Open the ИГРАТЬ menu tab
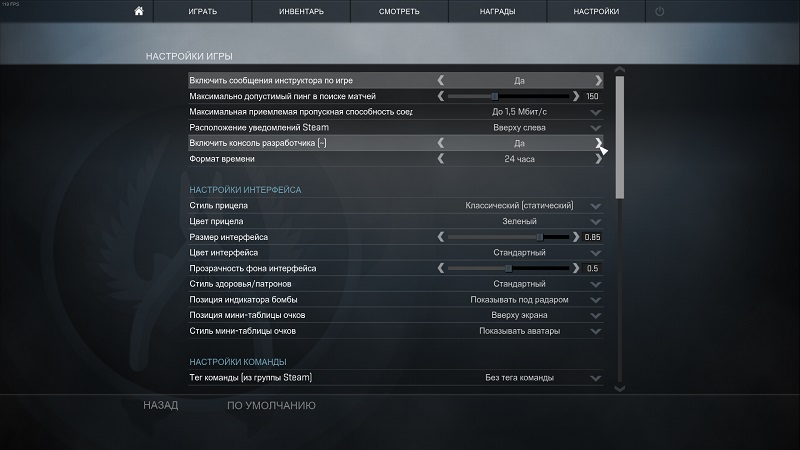Viewport: 800px width, 450px height. 203,11
